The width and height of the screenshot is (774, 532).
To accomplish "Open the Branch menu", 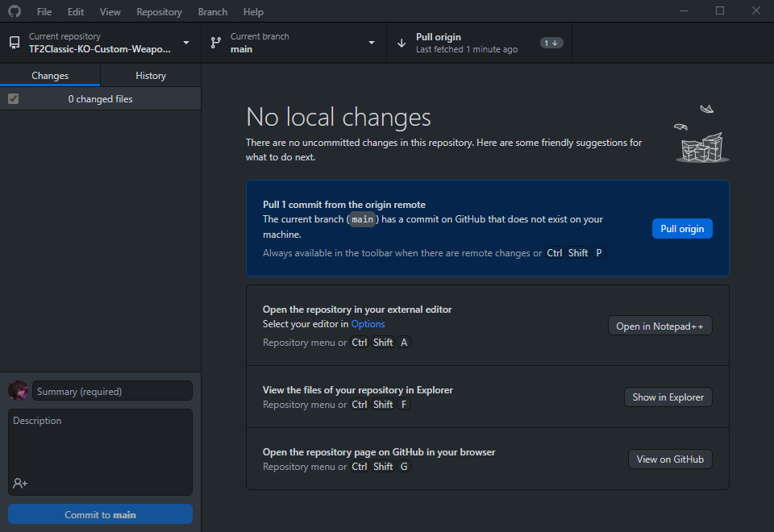I will pos(213,11).
